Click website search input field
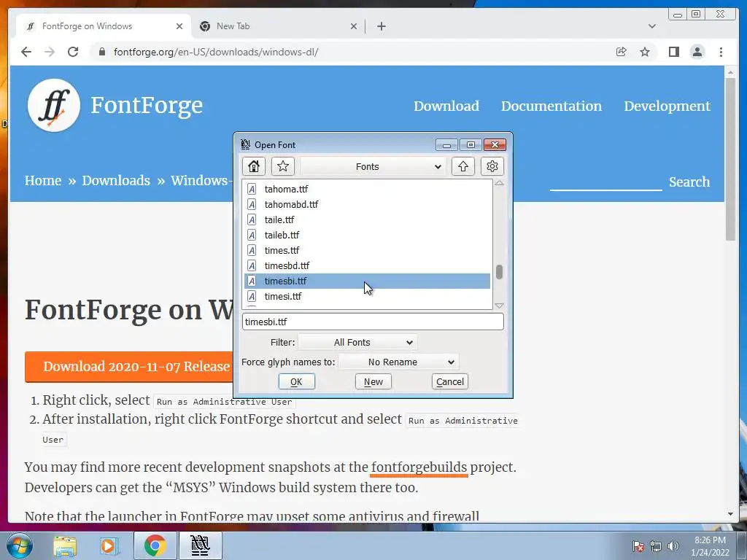This screenshot has height=560, width=747. (x=605, y=182)
